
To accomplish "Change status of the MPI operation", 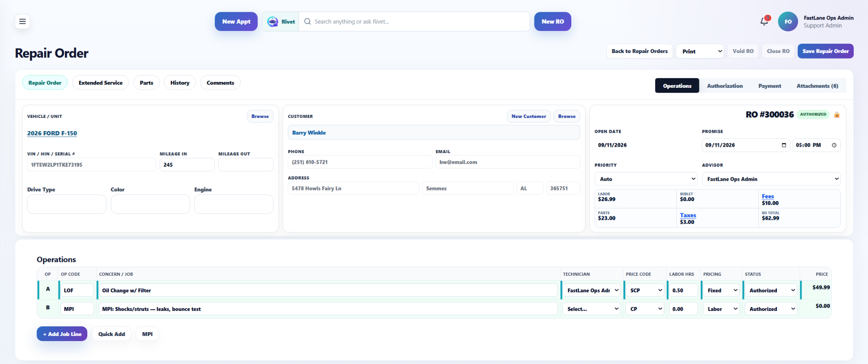I will tap(771, 309).
